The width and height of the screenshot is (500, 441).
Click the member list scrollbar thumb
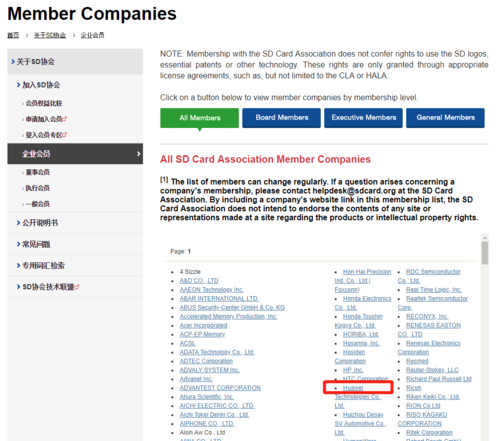pyautogui.click(x=485, y=253)
